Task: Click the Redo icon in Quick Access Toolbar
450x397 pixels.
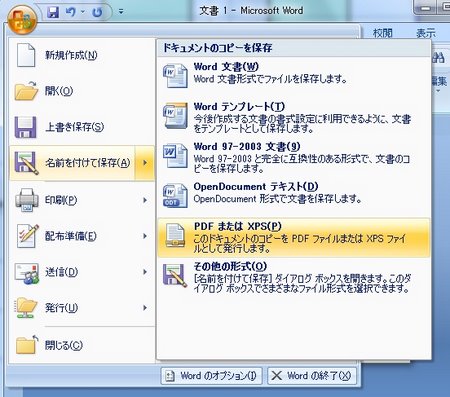Action: pyautogui.click(x=97, y=12)
